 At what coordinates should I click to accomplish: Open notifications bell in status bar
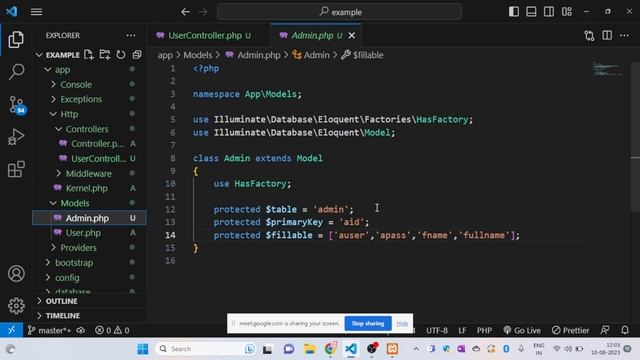point(625,330)
